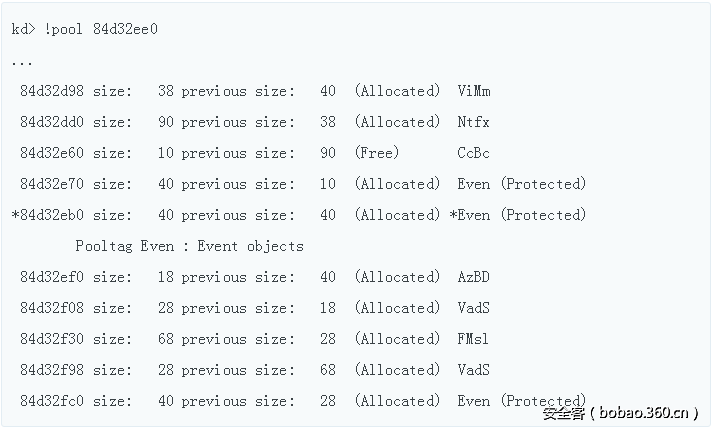Click the Pooltag Even : Event objects line
Viewport: 713px width, 431px height.
click(x=189, y=246)
